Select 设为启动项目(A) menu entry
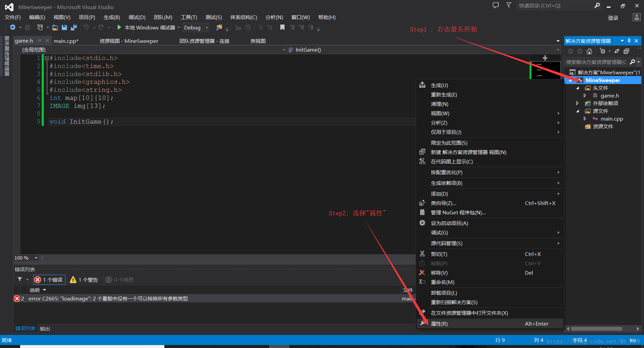644x348 pixels. click(x=490, y=223)
